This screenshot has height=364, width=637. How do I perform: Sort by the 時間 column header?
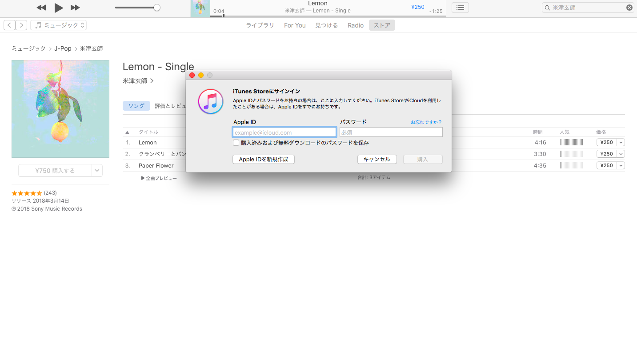coord(538,132)
